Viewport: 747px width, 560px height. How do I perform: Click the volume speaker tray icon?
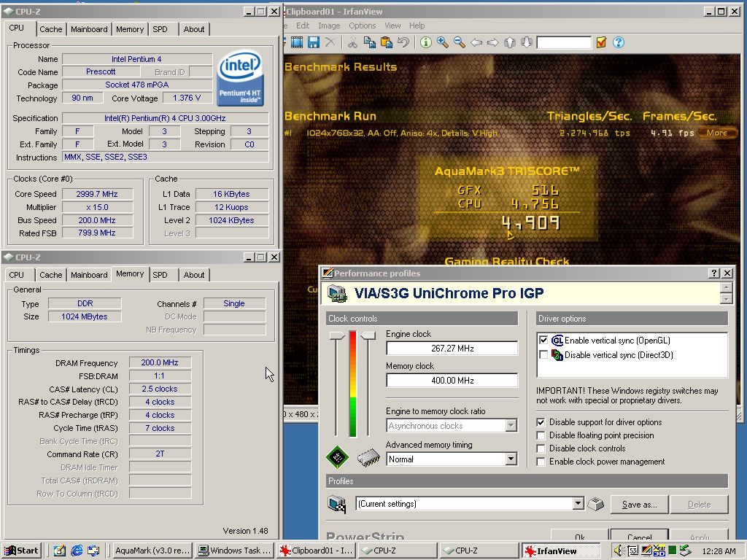click(619, 551)
